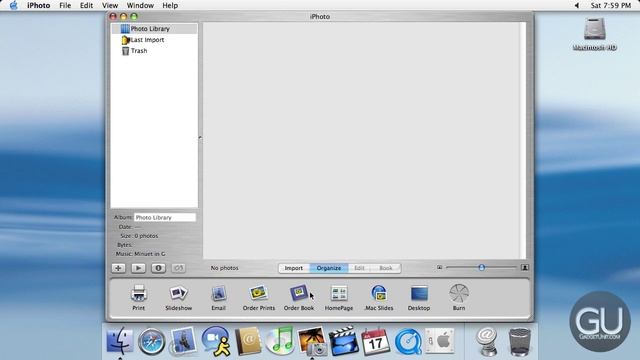The image size is (640, 360).
Task: Click the photo area vertical scrollbar
Action: click(x=523, y=141)
